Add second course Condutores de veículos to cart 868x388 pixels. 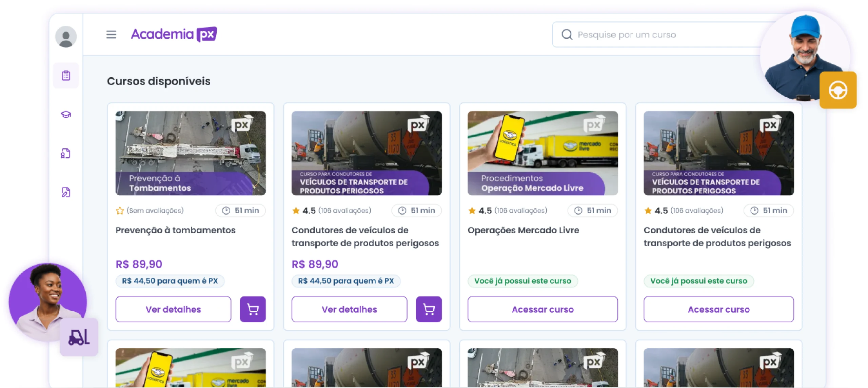click(x=429, y=309)
